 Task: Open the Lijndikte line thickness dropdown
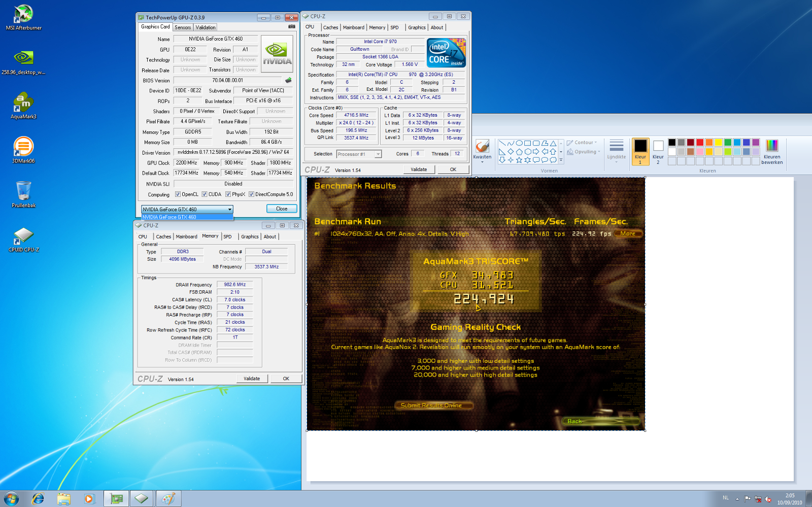point(617,151)
